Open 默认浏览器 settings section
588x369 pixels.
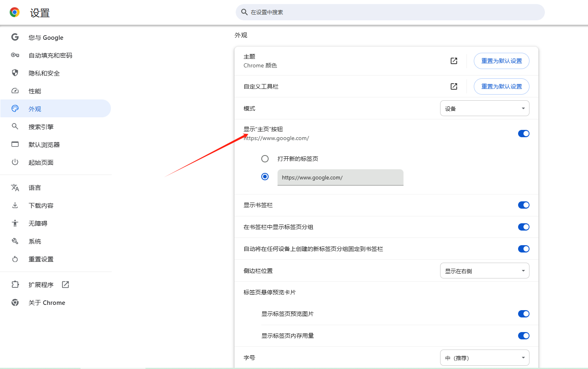tap(55, 145)
